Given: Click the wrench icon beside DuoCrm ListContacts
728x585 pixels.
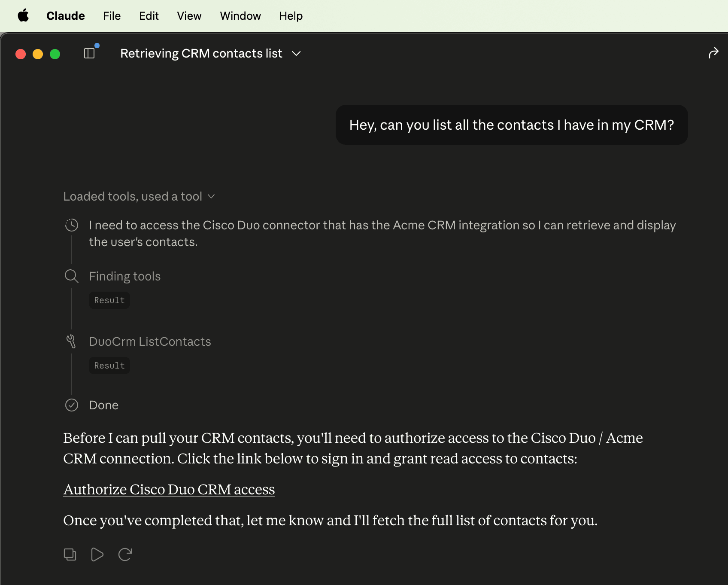Looking at the screenshot, I should click(x=71, y=341).
